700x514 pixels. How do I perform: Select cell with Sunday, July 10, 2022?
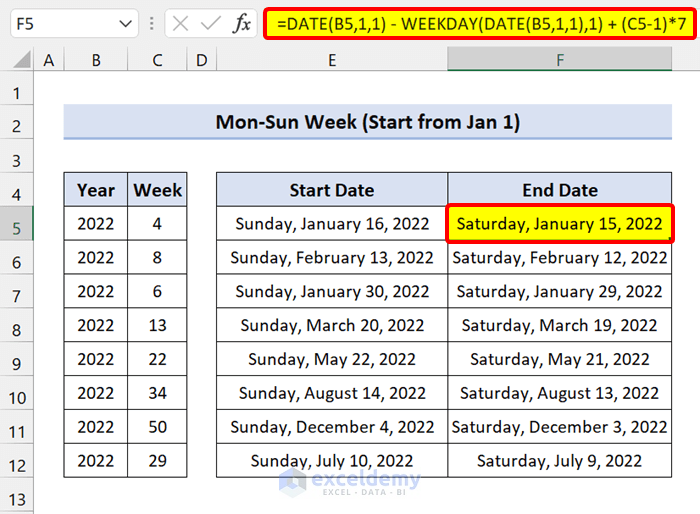click(331, 461)
